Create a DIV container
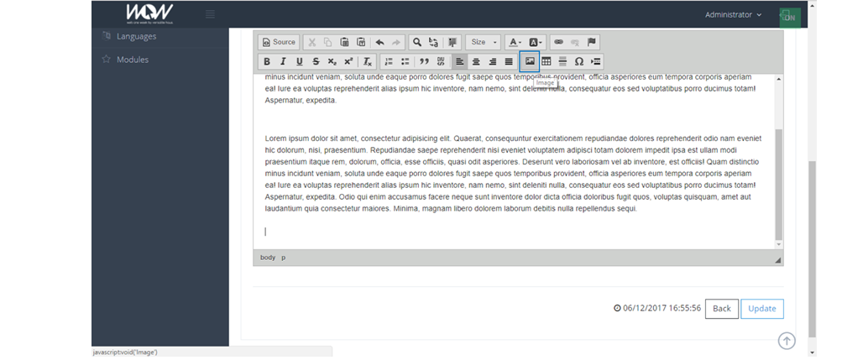The width and height of the screenshot is (868, 360). (x=441, y=61)
